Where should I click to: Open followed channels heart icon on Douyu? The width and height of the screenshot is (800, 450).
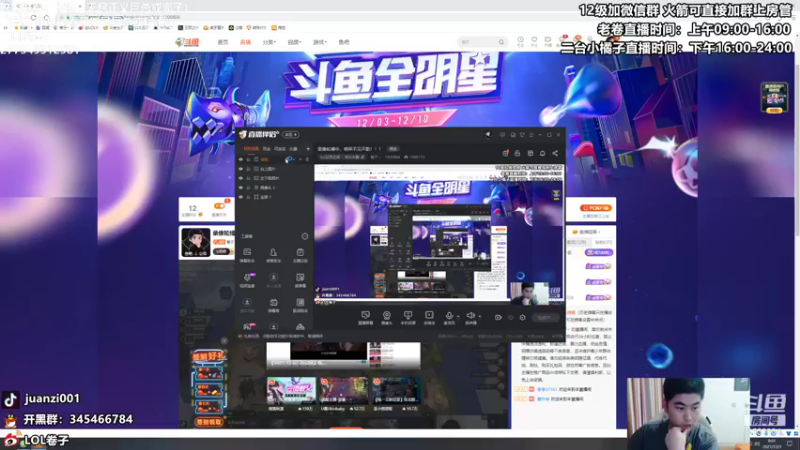click(534, 41)
